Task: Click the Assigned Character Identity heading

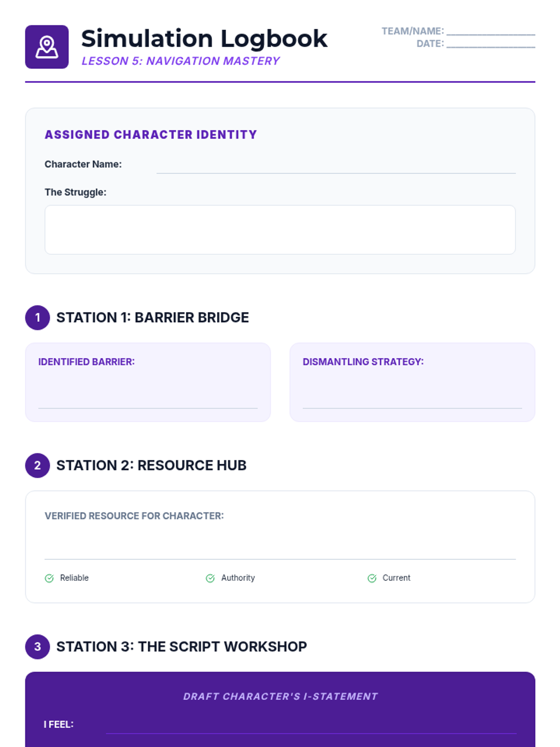Action: coord(151,135)
